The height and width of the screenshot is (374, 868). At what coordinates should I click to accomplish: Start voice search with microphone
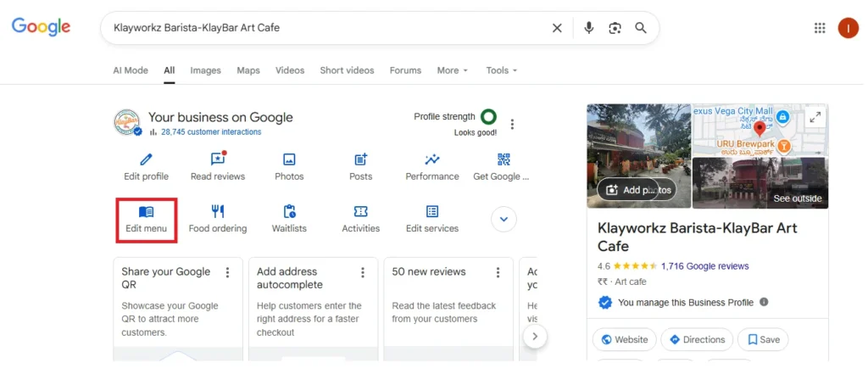(x=589, y=28)
